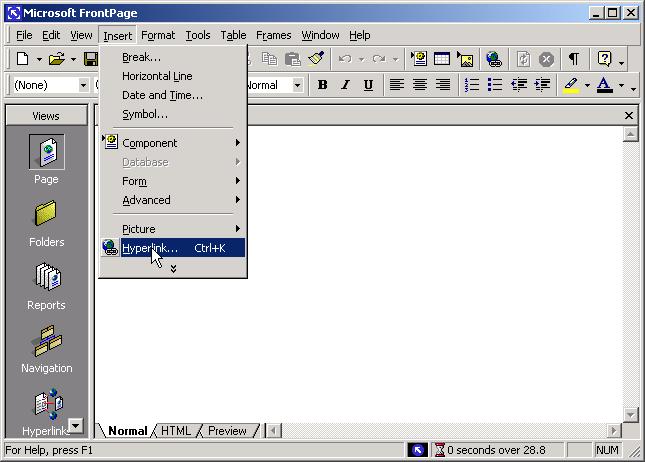Viewport: 645px width, 462px height.
Task: Switch to Navigation view
Action: (46, 349)
